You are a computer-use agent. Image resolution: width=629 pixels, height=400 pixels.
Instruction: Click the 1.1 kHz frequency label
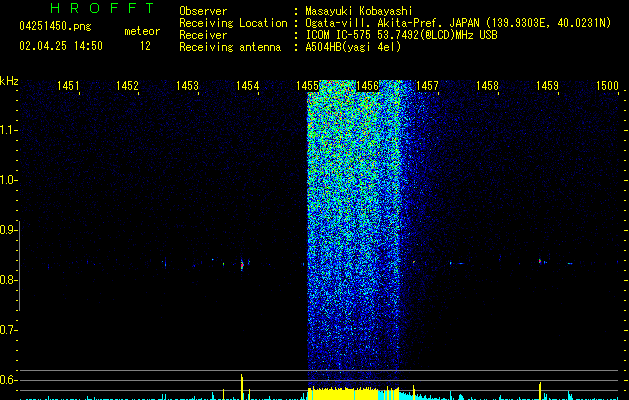tap(8, 130)
